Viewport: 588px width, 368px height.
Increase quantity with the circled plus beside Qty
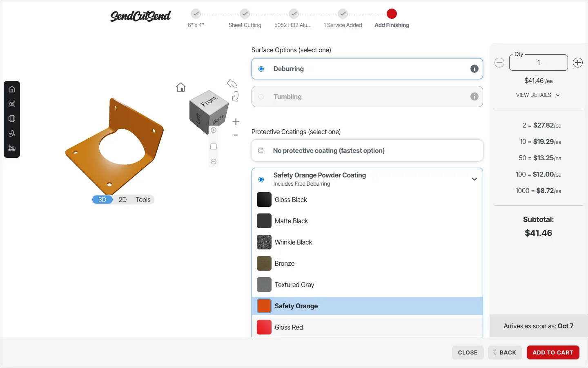pyautogui.click(x=578, y=63)
